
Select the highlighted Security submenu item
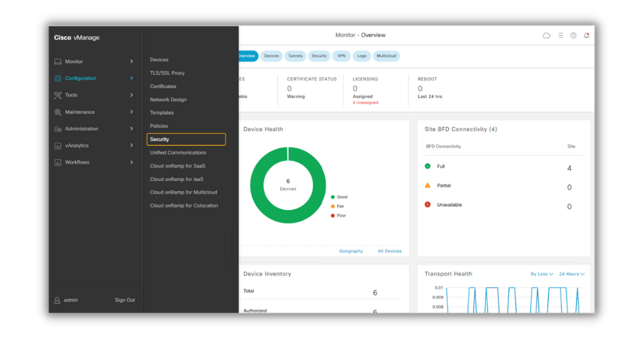click(x=186, y=140)
